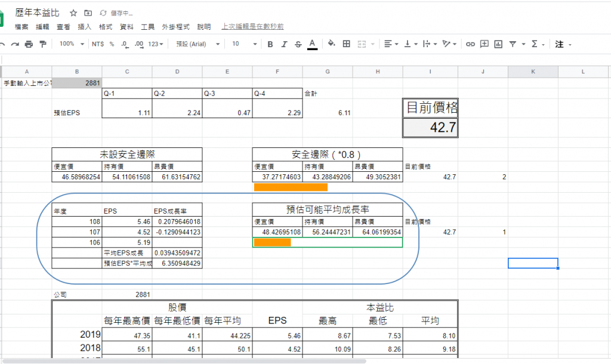The height and width of the screenshot is (364, 611).
Task: Click the move to folder icon
Action: point(88,13)
